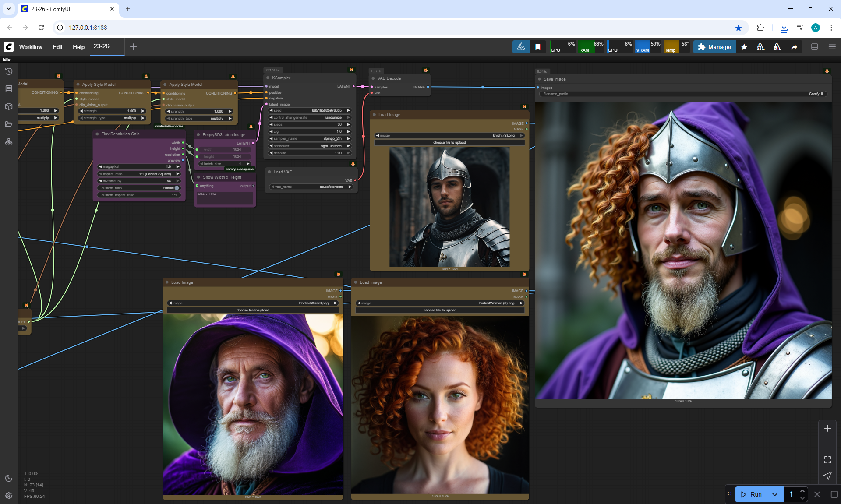Image resolution: width=841 pixels, height=504 pixels.
Task: Click the megapixel value slider field
Action: tap(139, 166)
